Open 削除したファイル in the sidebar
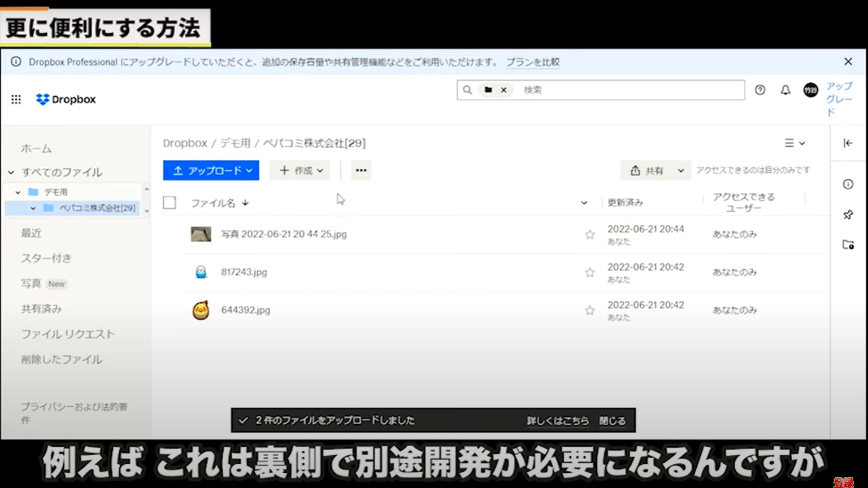Image resolution: width=868 pixels, height=488 pixels. [62, 359]
